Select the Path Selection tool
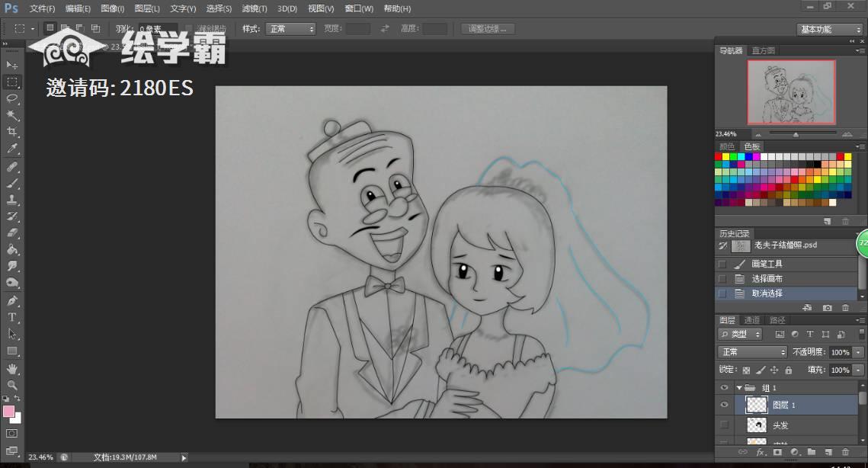 pyautogui.click(x=12, y=335)
